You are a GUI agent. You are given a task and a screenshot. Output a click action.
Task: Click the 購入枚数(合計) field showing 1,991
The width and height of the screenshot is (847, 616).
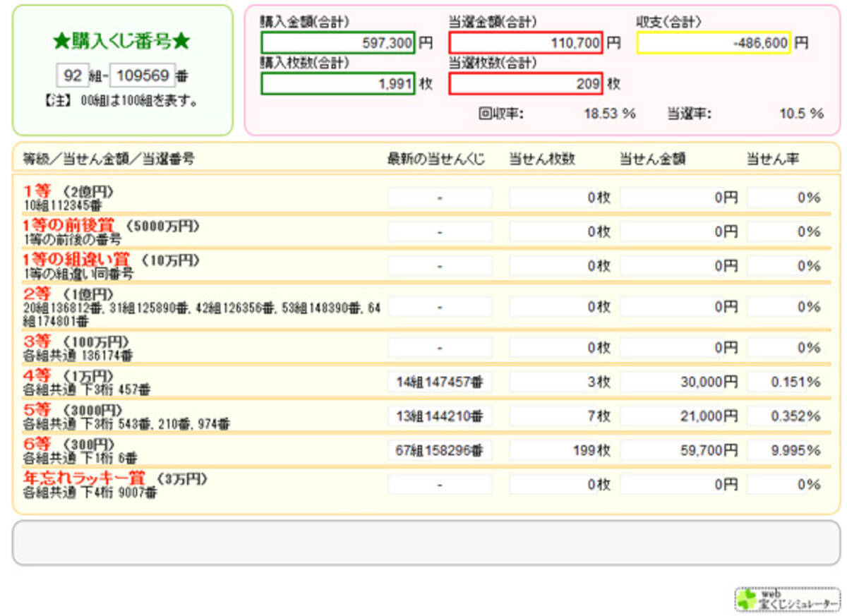[x=337, y=84]
